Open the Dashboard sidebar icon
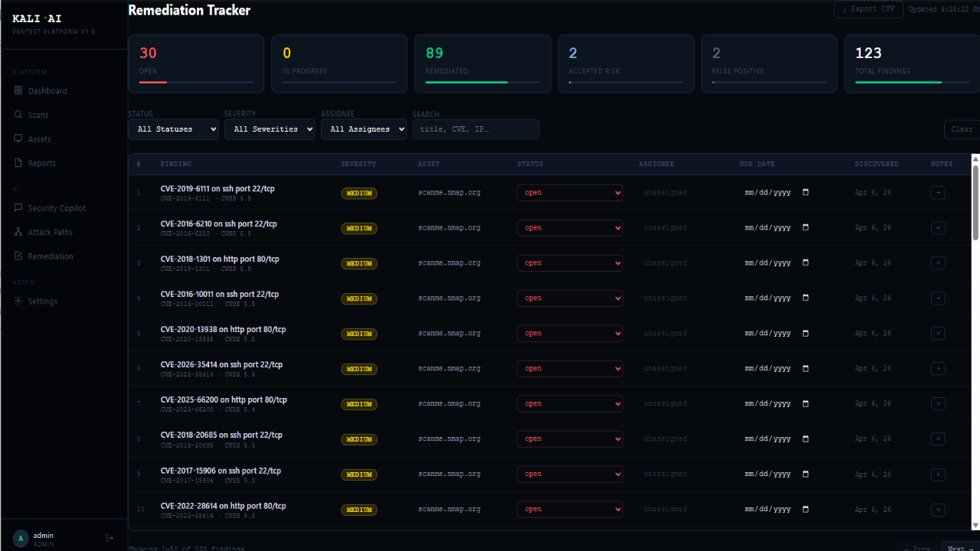The image size is (980, 551). click(x=18, y=90)
